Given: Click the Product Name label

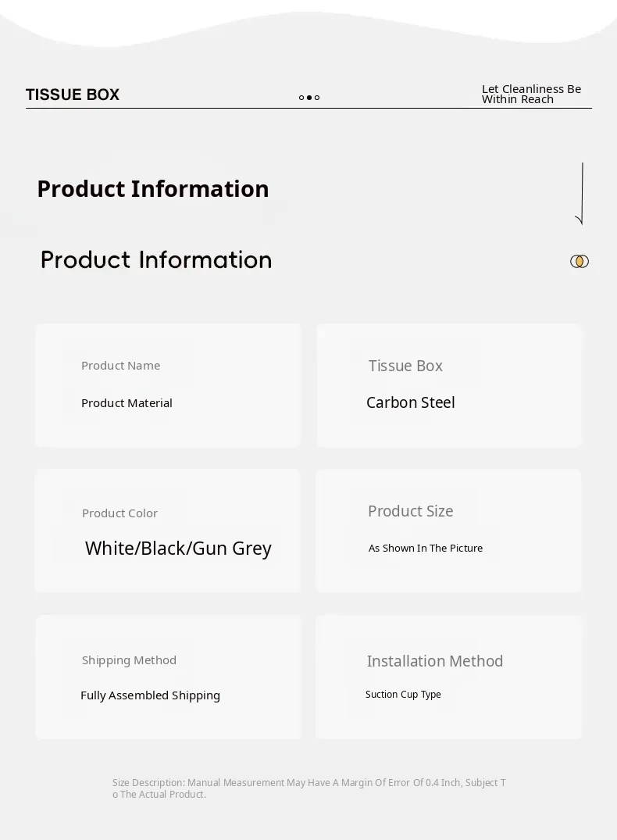Looking at the screenshot, I should point(120,366).
